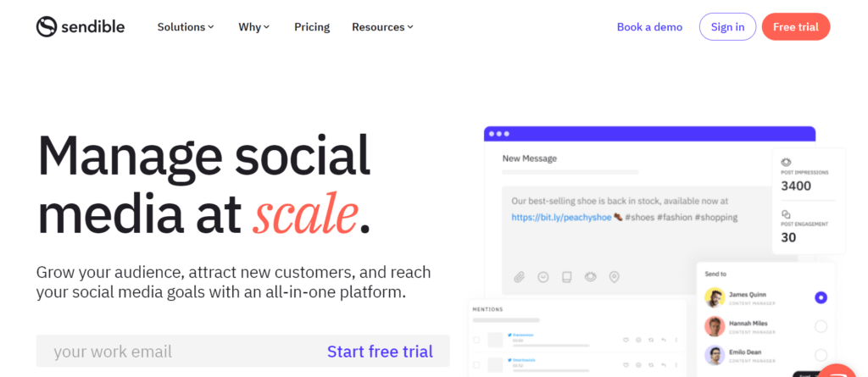
Task: Focus the work email input field
Action: pos(177,351)
